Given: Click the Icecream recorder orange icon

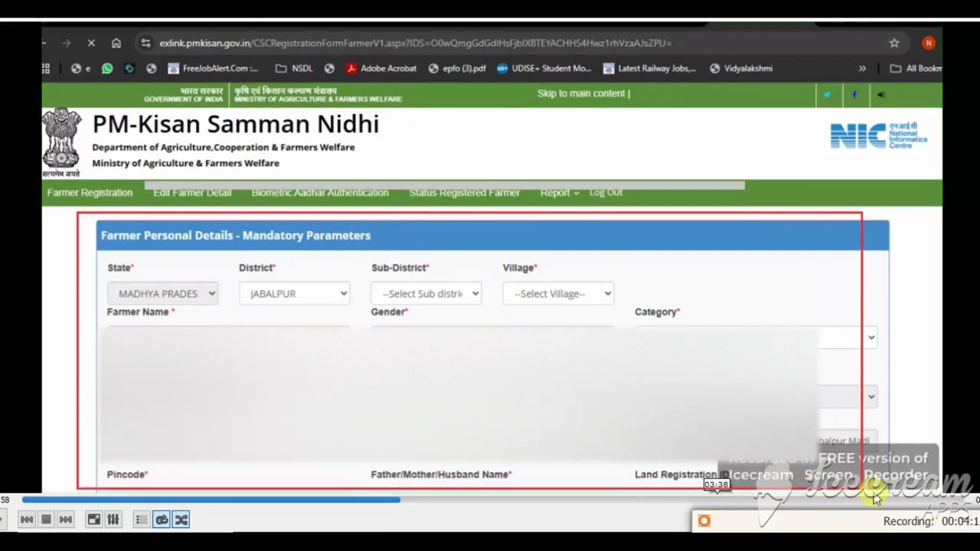Looking at the screenshot, I should tap(704, 521).
